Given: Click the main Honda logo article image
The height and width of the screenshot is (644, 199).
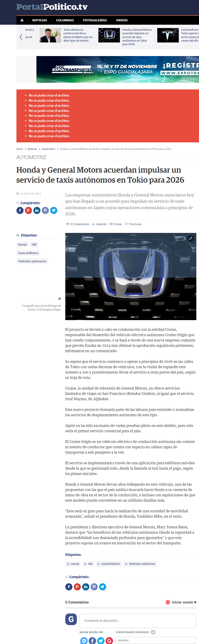Looking at the screenshot, I should pos(131,276).
